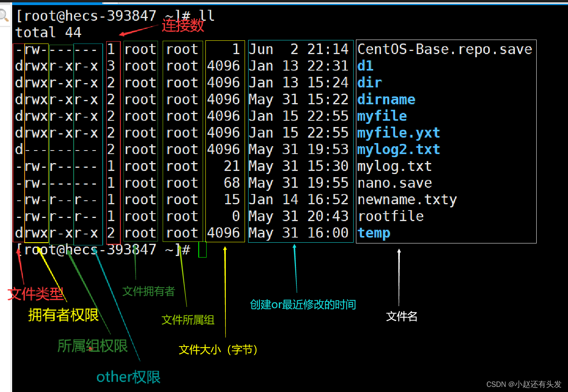The image size is (568, 392).
Task: Click 'Jun' month in CentOS-Base.repo.save row
Action: 261,49
